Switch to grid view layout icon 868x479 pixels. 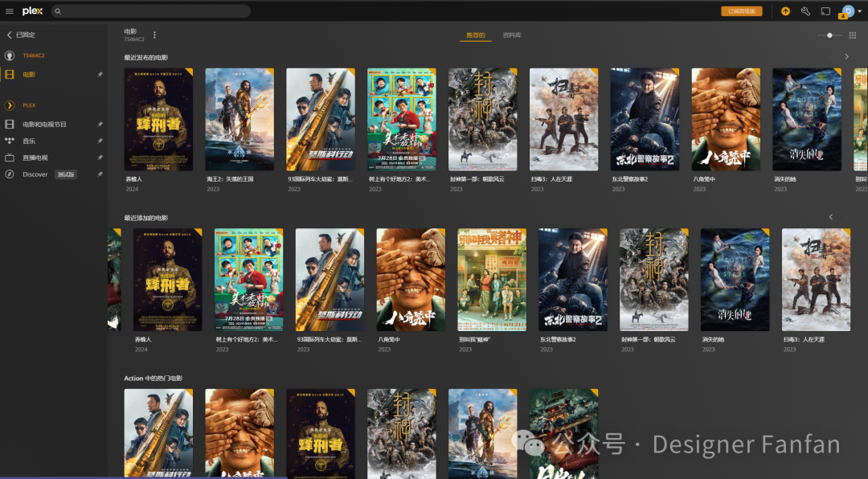pyautogui.click(x=853, y=35)
